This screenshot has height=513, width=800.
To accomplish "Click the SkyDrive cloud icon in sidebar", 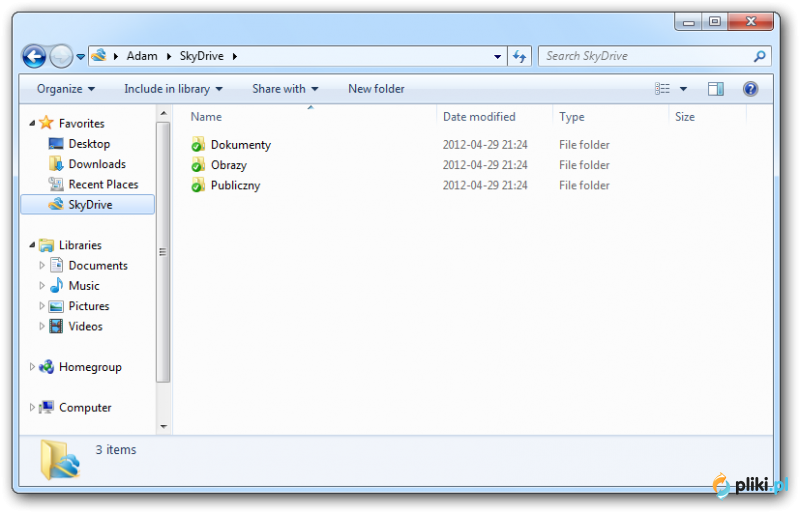I will click(x=56, y=204).
